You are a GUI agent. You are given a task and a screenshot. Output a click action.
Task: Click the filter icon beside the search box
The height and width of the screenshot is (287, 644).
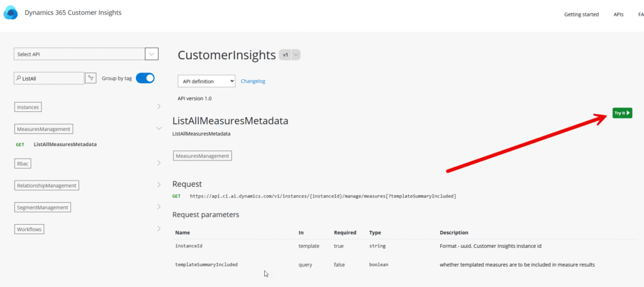(x=91, y=77)
